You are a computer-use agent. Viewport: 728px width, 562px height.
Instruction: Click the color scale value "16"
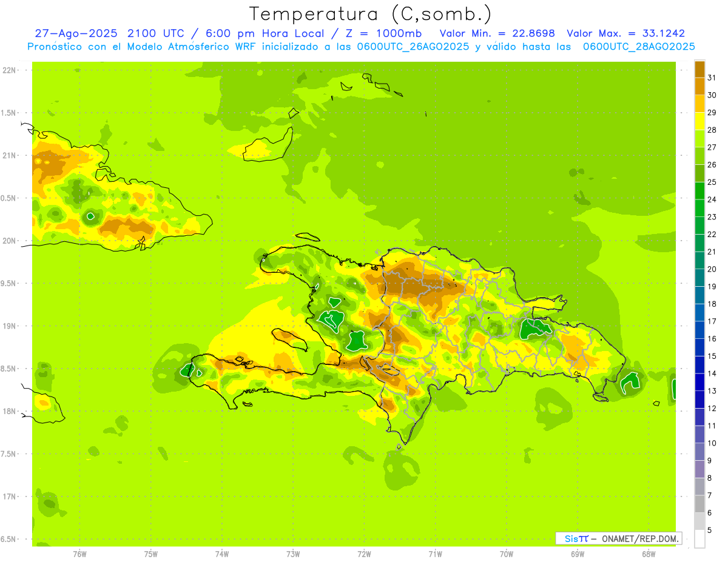click(x=712, y=339)
